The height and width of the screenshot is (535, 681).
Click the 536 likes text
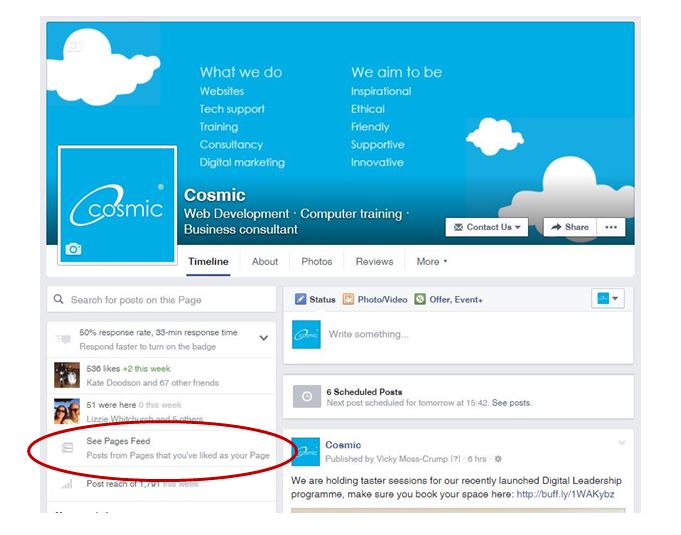[103, 369]
